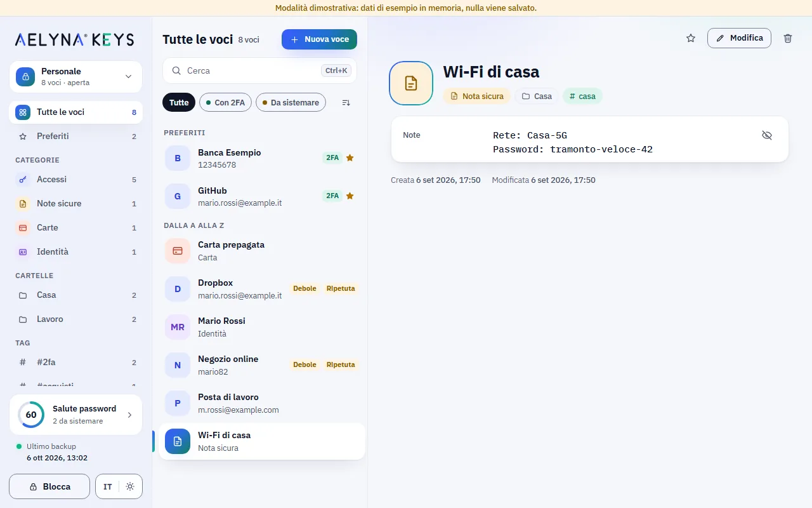Click the Casa folder chip on the entry

tap(536, 97)
